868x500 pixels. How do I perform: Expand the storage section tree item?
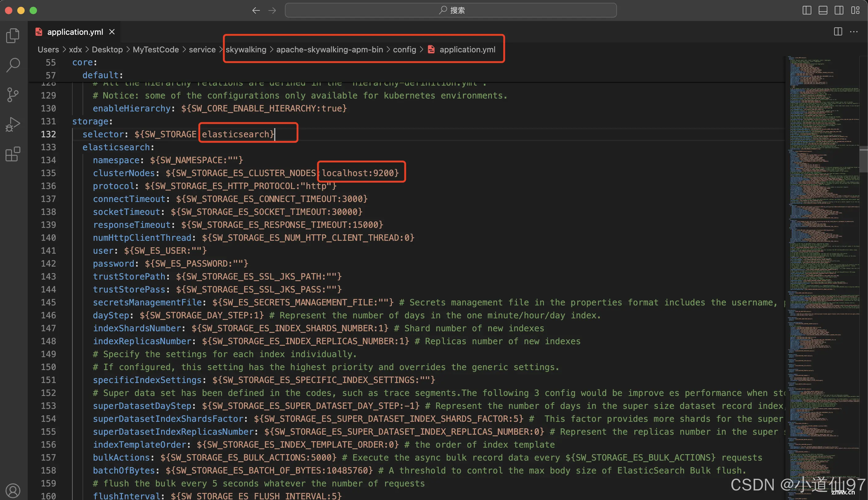pyautogui.click(x=66, y=122)
